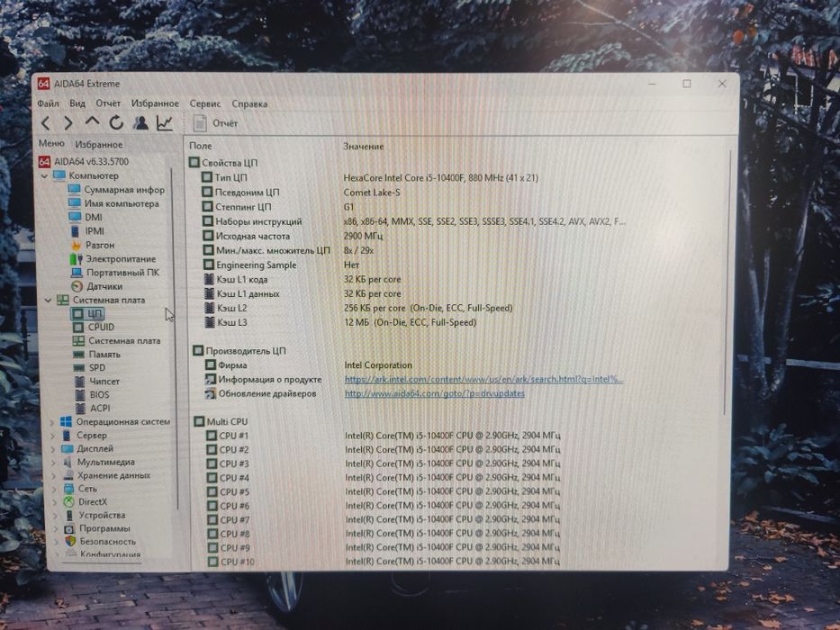This screenshot has width=840, height=630.
Task: Open the Файл menu
Action: click(x=49, y=103)
